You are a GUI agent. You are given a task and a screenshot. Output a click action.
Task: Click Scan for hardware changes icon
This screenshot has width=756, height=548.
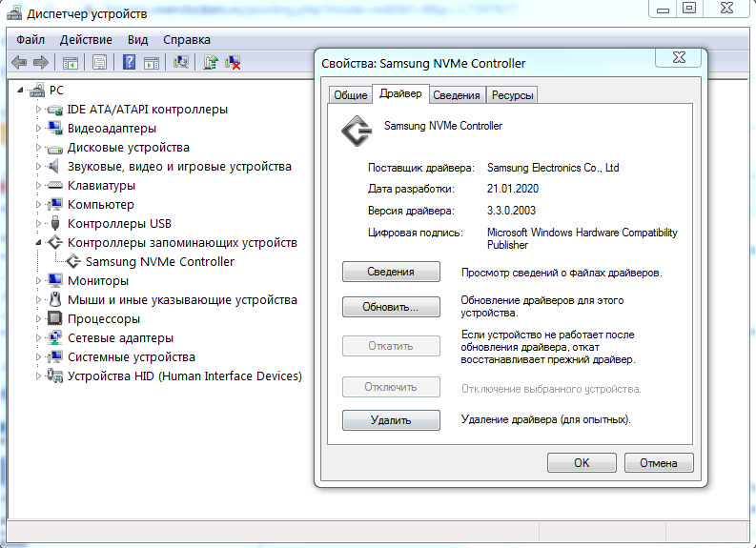[181, 62]
